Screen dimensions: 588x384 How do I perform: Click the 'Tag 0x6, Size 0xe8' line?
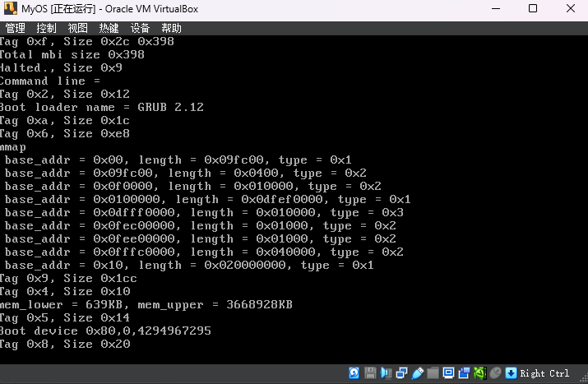pyautogui.click(x=65, y=134)
